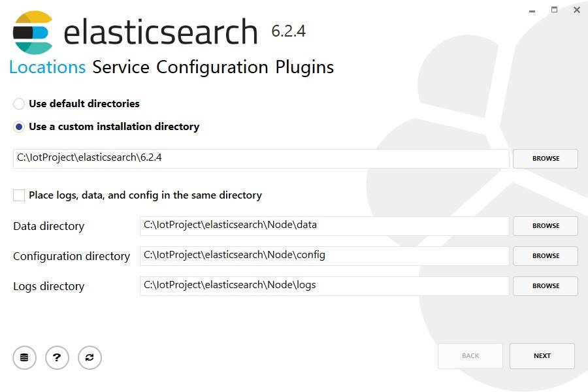Browse for the Configuration directory
The image size is (588, 392).
pyautogui.click(x=546, y=256)
